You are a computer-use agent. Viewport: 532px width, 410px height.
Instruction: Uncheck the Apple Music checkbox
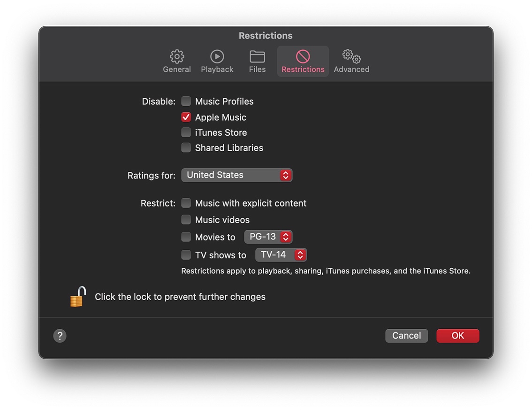(x=186, y=117)
